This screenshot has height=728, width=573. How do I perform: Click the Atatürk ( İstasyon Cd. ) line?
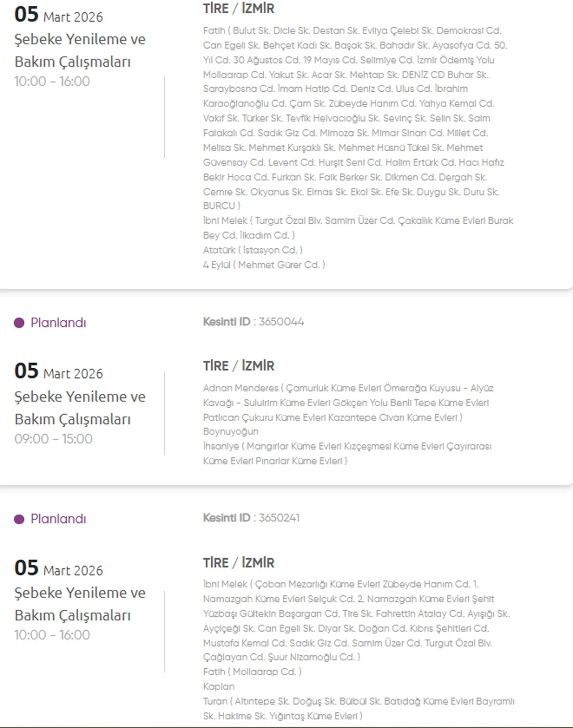coord(252,250)
